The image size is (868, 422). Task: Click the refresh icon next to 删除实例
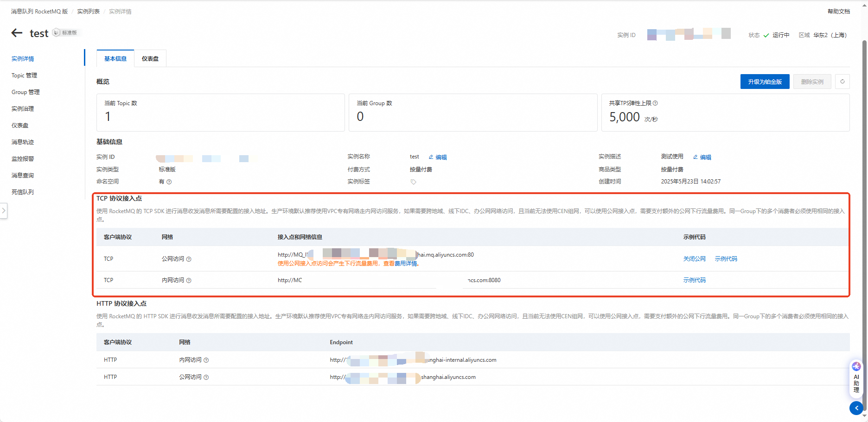click(x=842, y=82)
